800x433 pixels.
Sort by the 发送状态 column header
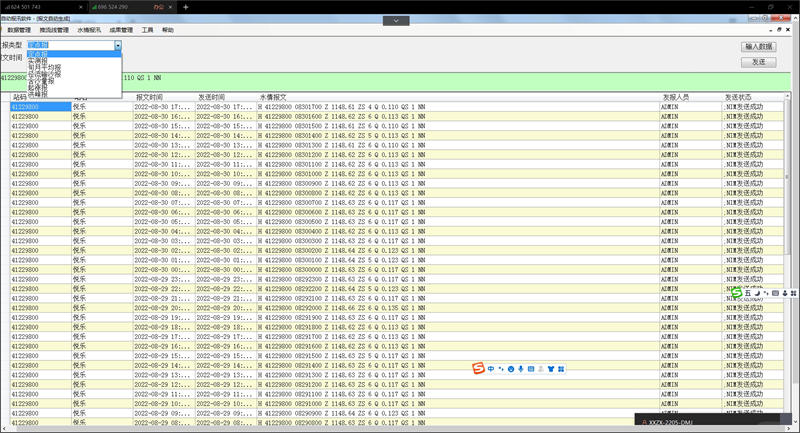coord(738,97)
